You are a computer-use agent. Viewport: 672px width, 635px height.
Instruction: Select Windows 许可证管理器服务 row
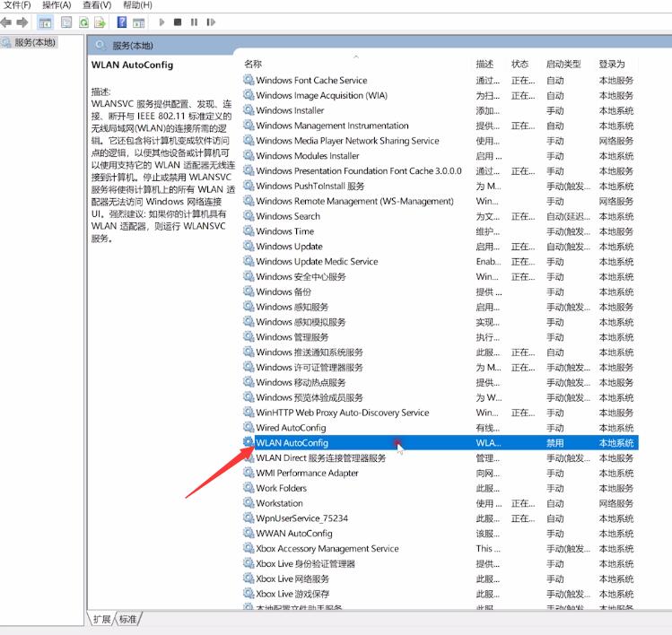[441, 367]
